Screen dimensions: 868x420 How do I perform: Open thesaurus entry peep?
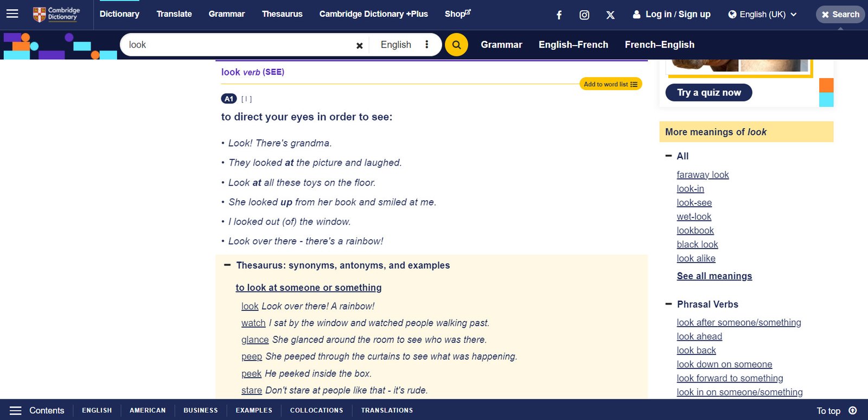252,357
